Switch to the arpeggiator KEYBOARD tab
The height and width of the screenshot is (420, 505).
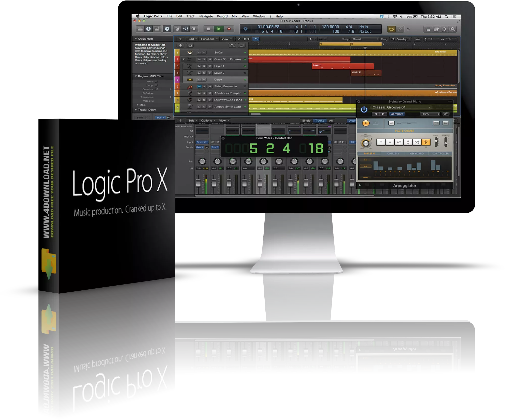tap(416, 154)
